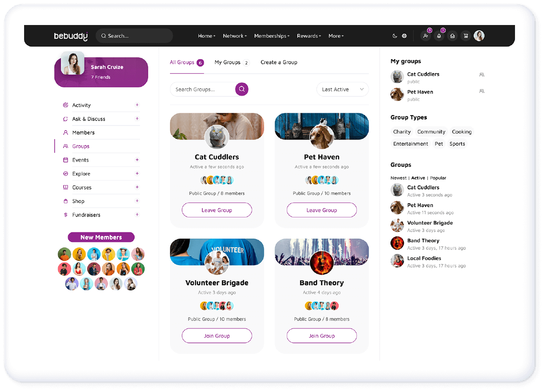Open the Last Active sort dropdown
This screenshot has height=392, width=545.
point(342,90)
